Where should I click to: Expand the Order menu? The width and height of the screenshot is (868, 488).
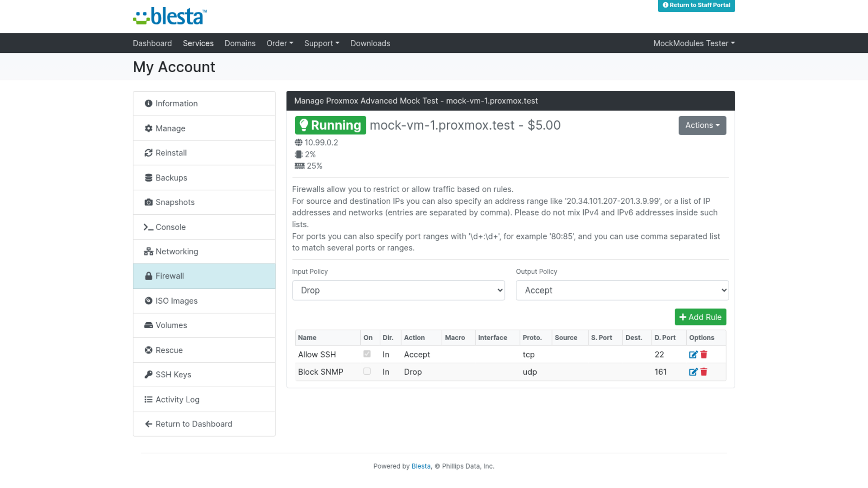[x=280, y=43]
